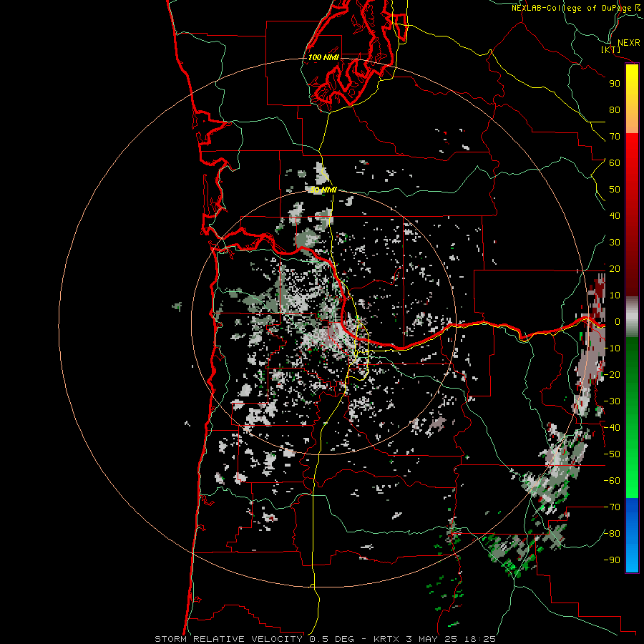Image resolution: width=644 pixels, height=644 pixels.
Task: Click the 0 value on the velocity scale
Action: pyautogui.click(x=618, y=321)
